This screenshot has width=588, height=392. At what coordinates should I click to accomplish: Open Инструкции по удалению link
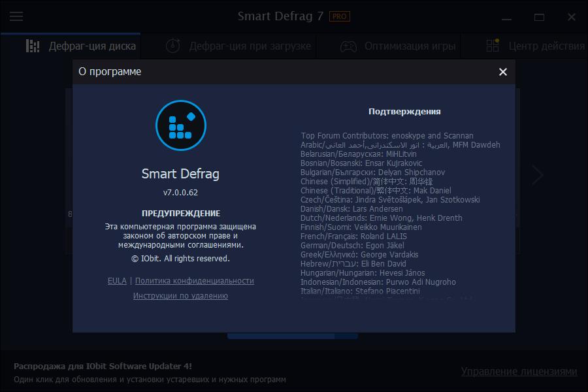pyautogui.click(x=180, y=295)
